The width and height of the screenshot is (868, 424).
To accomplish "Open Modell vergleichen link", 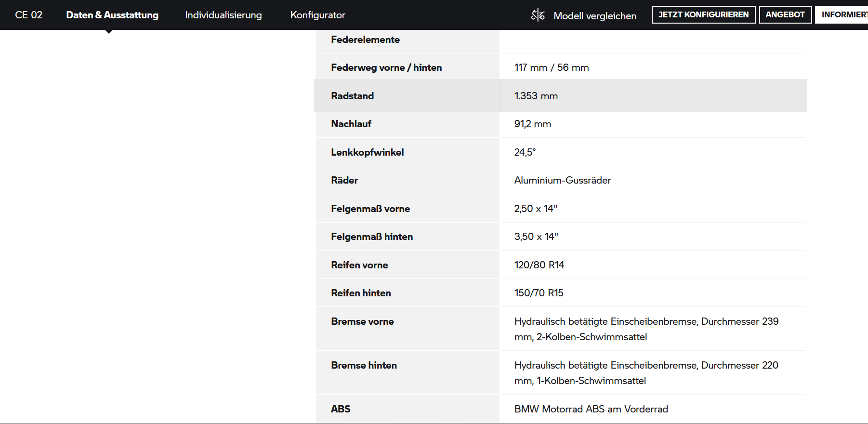I will coord(594,16).
